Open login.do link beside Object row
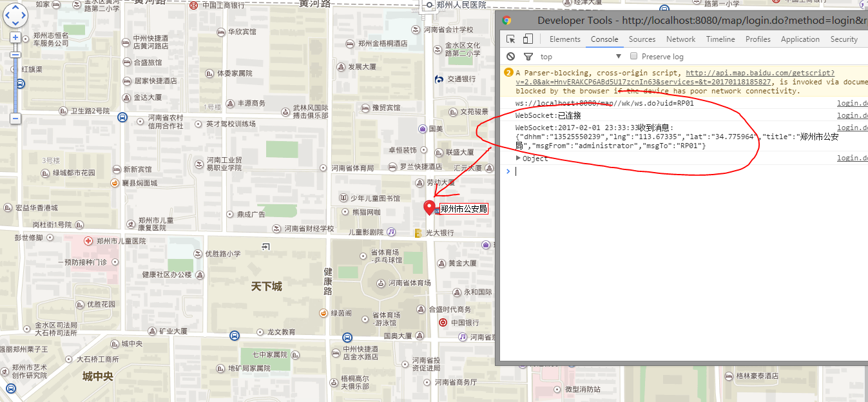The height and width of the screenshot is (402, 868). [853, 158]
